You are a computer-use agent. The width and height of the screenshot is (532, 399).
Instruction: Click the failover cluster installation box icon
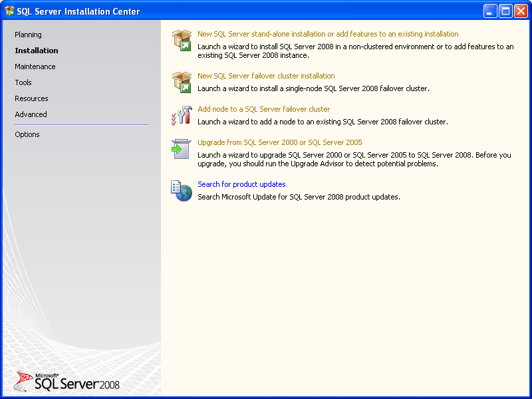(x=182, y=82)
